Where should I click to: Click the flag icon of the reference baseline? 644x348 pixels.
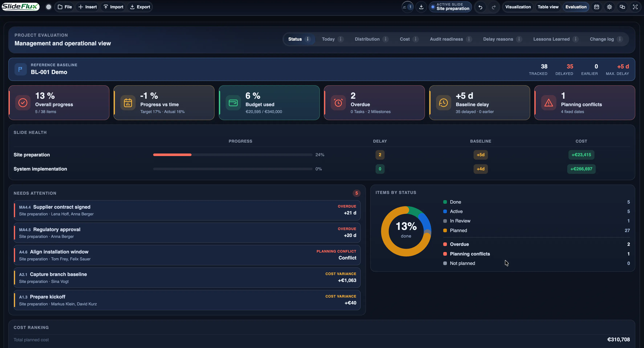[21, 69]
